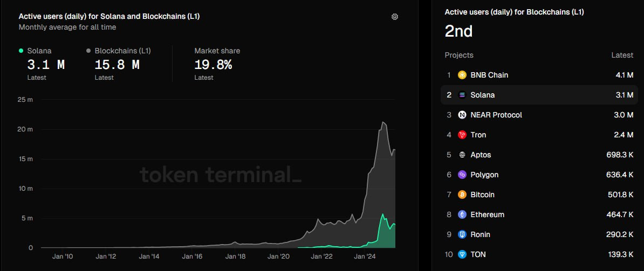Open the NEAR Protocol project name

click(496, 115)
